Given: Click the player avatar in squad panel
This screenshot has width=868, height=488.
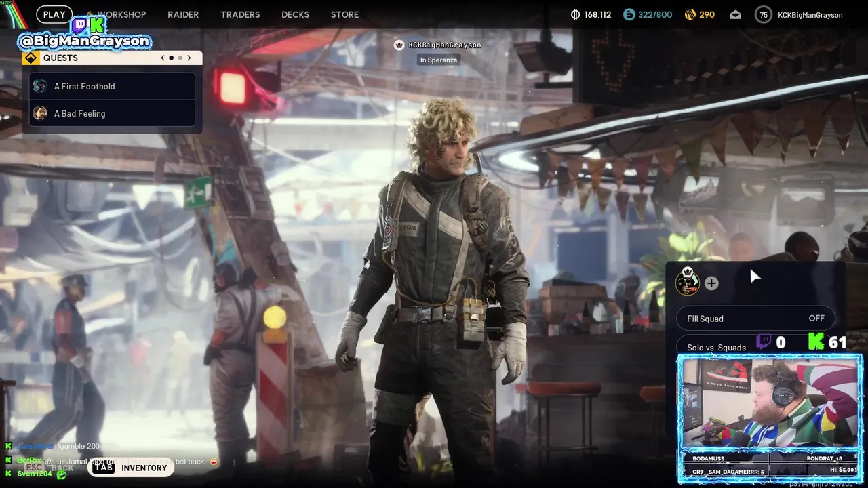Looking at the screenshot, I should click(688, 282).
